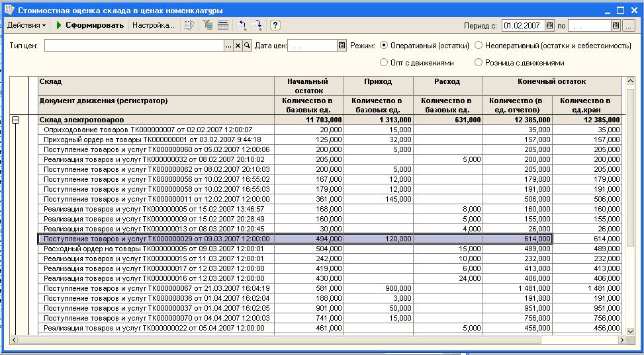Image resolution: width=644 pixels, height=355 pixels.
Task: Click the 900,000 Приход cell
Action: (379, 288)
